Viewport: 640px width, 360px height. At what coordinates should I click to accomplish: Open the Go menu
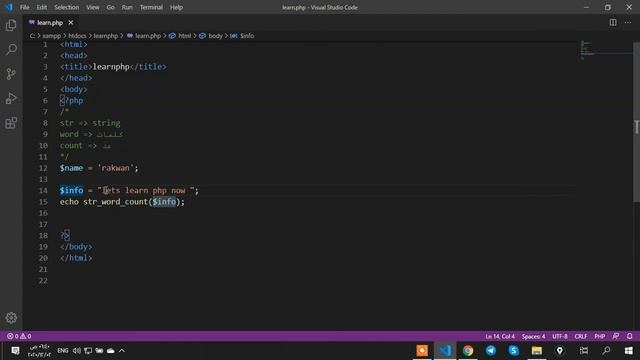tap(111, 7)
